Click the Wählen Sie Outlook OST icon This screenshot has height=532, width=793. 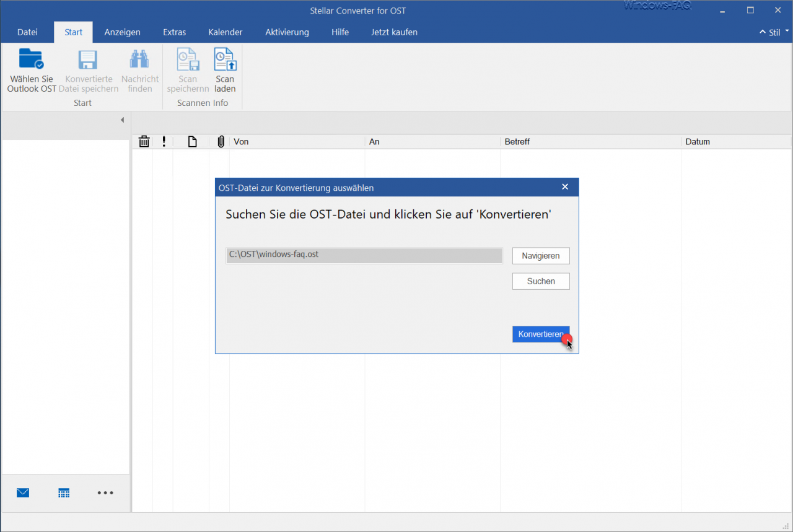click(x=31, y=59)
